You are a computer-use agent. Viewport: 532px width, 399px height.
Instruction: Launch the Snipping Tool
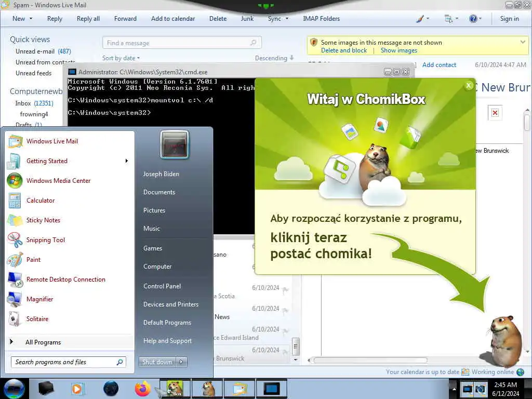pos(46,240)
